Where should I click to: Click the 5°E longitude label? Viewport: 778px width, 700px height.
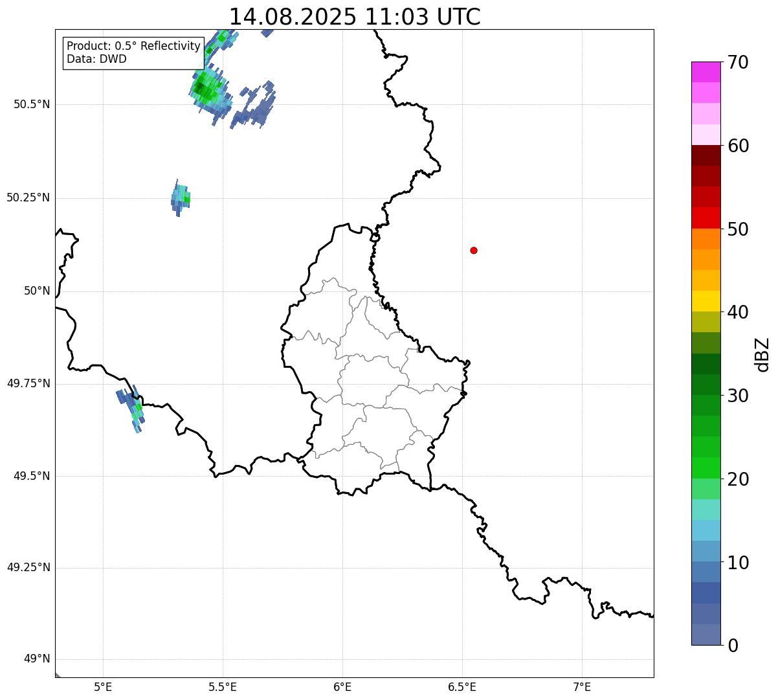pyautogui.click(x=103, y=686)
